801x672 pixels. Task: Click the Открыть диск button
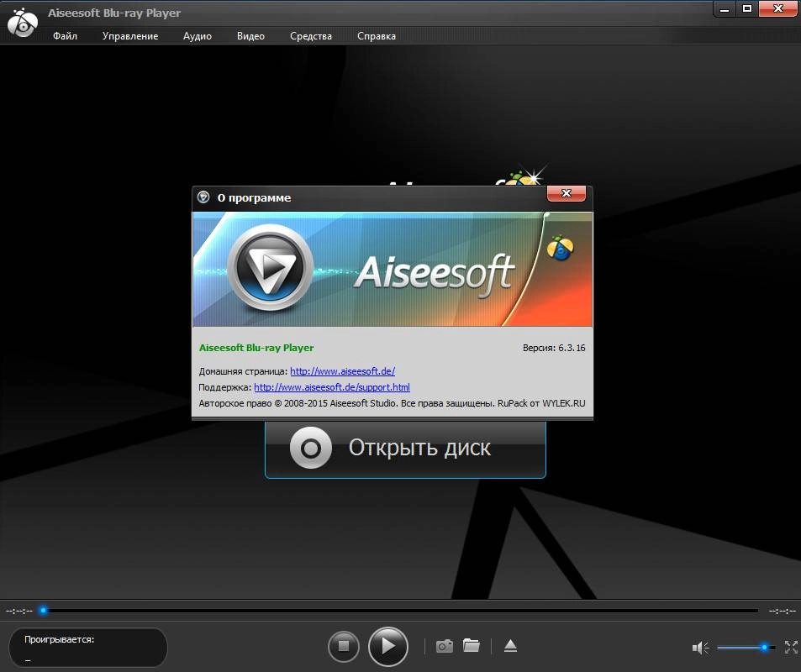pos(405,449)
